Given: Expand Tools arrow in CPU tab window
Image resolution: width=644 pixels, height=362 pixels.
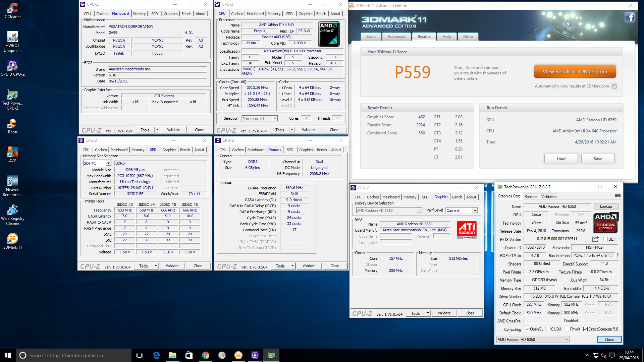Looking at the screenshot, I should pyautogui.click(x=291, y=130).
